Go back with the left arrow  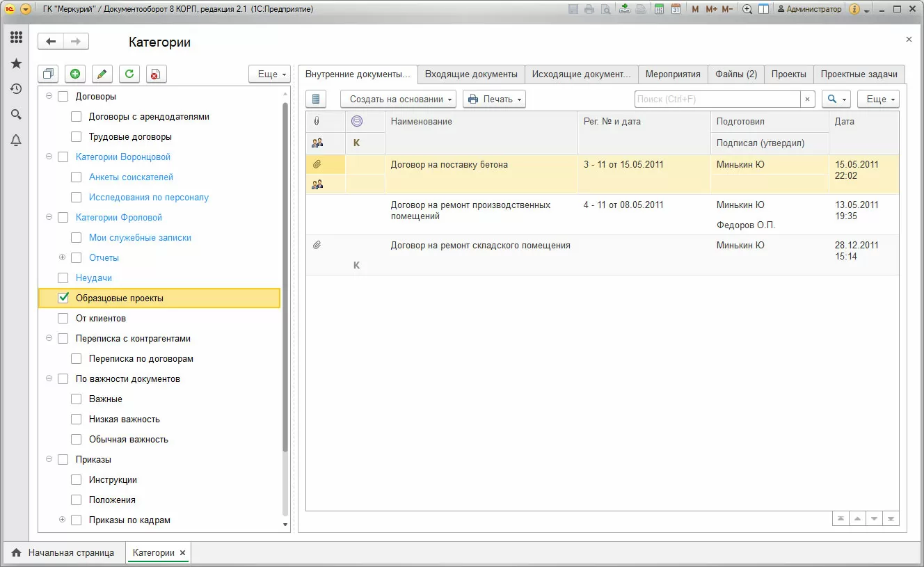coord(51,42)
